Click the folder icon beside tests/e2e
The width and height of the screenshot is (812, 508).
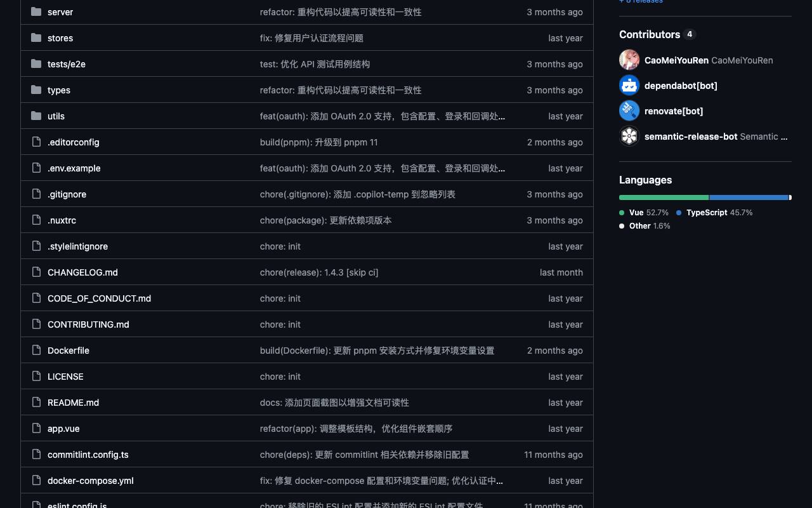36,64
